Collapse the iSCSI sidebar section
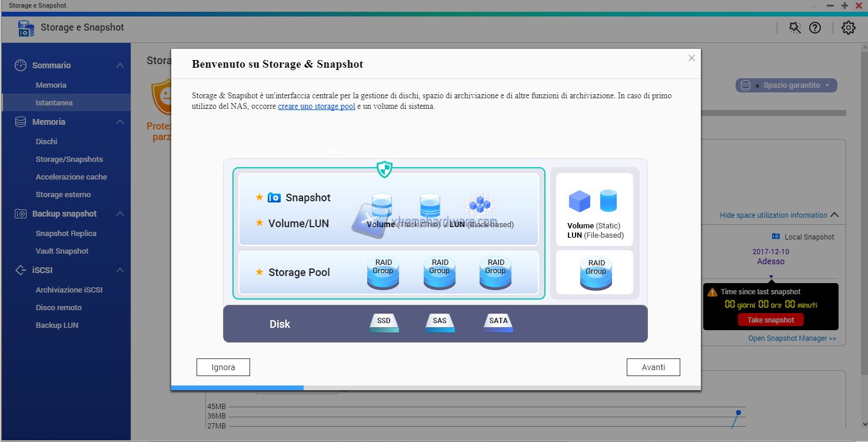The width and height of the screenshot is (868, 442). (120, 270)
